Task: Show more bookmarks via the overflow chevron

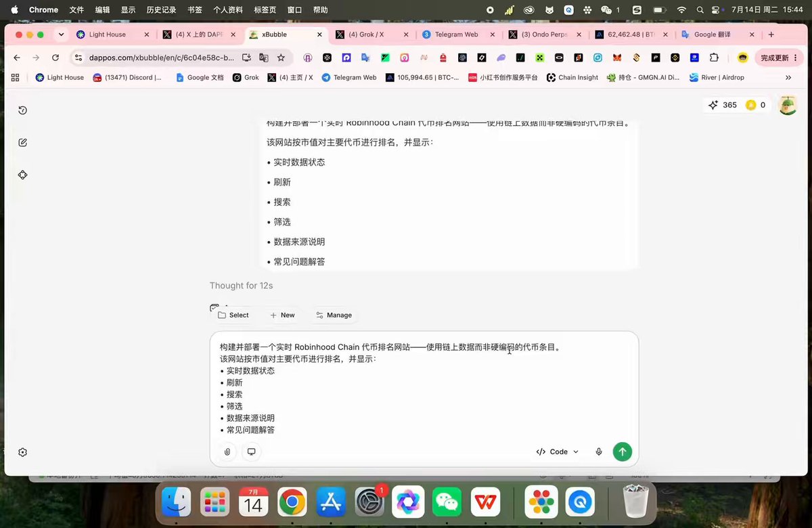Action: click(x=788, y=77)
